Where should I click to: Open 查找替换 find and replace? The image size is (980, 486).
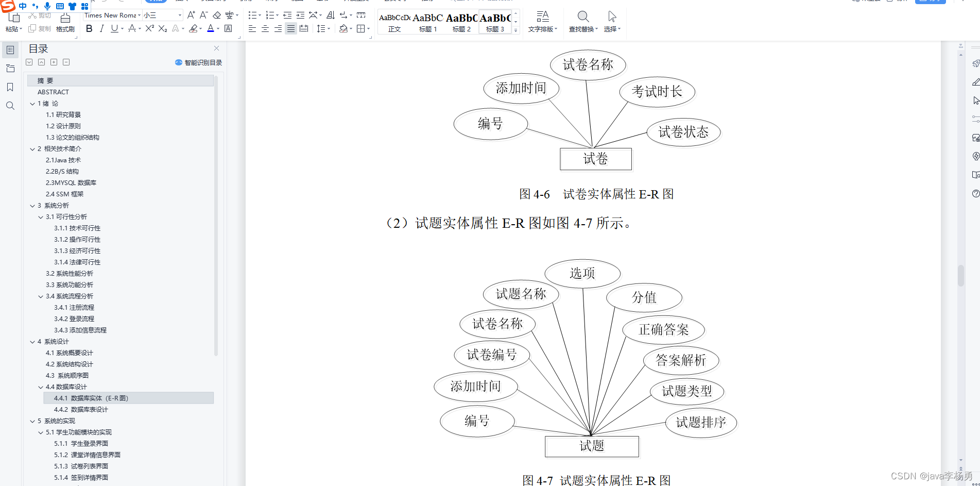point(583,22)
